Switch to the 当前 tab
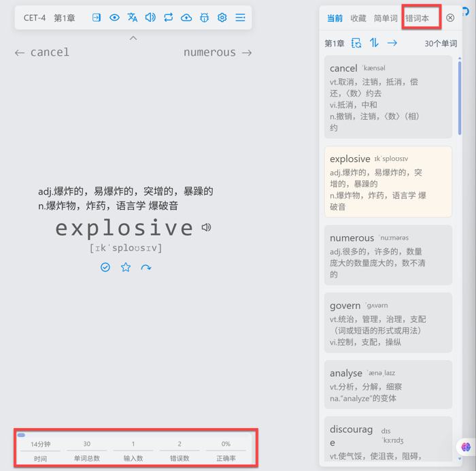Image resolution: width=476 pixels, height=471 pixels. pyautogui.click(x=335, y=18)
